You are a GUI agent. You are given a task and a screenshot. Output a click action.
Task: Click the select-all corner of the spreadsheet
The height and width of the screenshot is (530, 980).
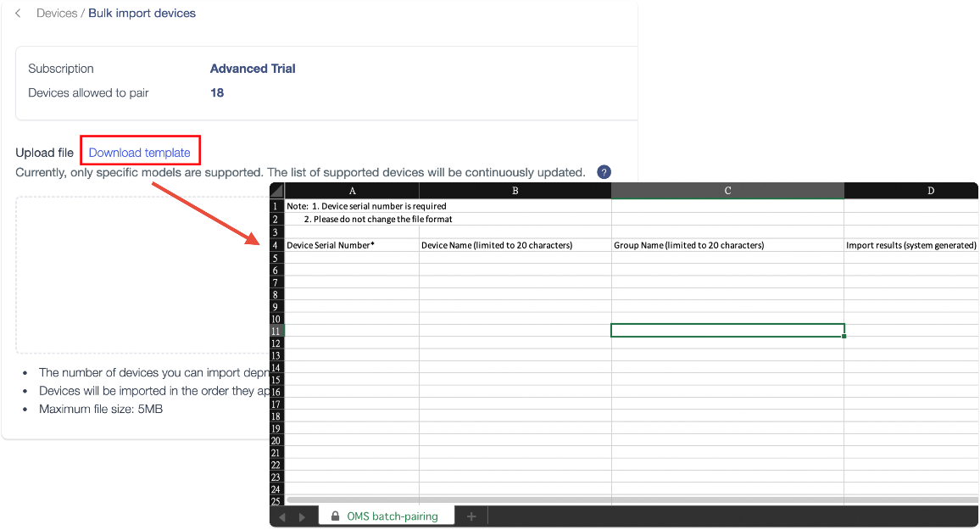coord(277,191)
